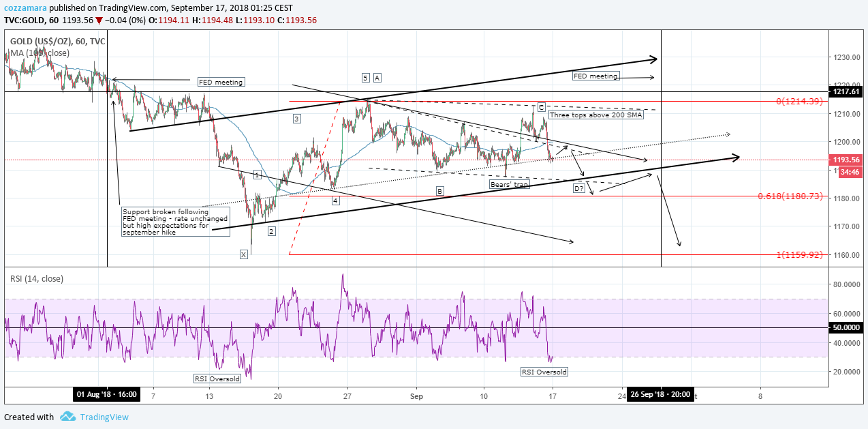The height and width of the screenshot is (429, 868).
Task: Click the 80.0000 RSI axis value
Action: 847,285
